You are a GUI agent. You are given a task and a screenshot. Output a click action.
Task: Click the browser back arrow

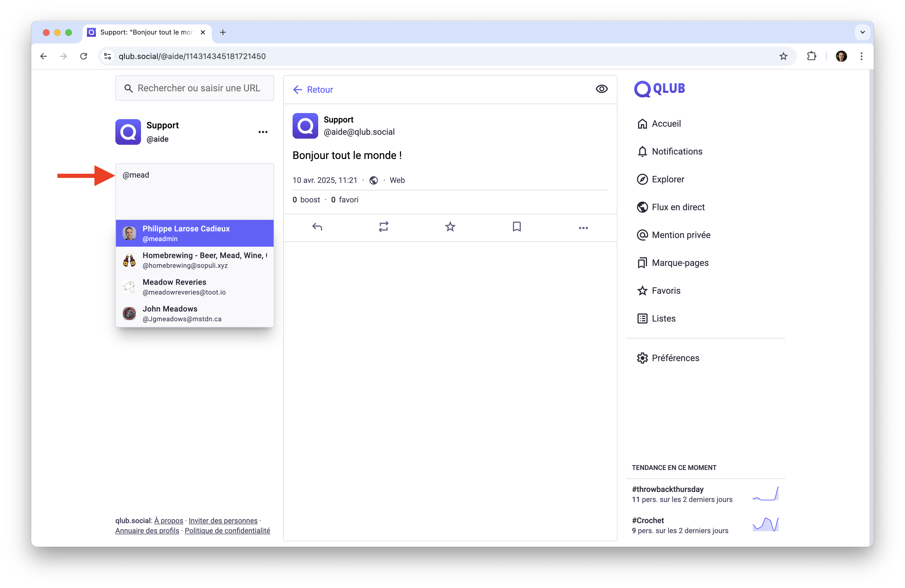click(x=44, y=56)
